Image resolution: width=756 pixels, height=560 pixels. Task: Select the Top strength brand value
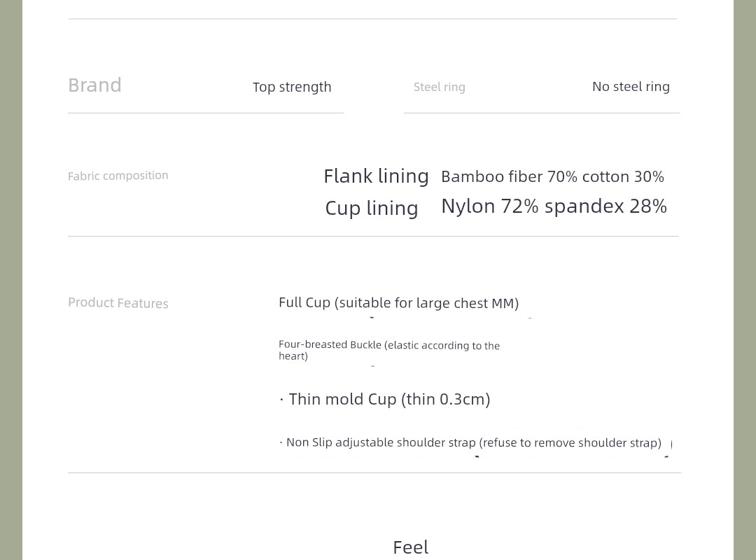click(292, 87)
